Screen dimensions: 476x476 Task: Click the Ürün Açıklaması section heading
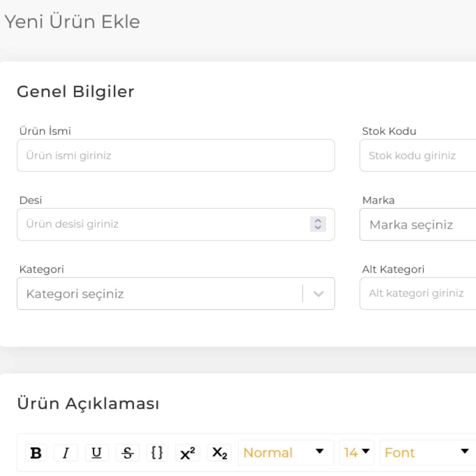tap(88, 403)
